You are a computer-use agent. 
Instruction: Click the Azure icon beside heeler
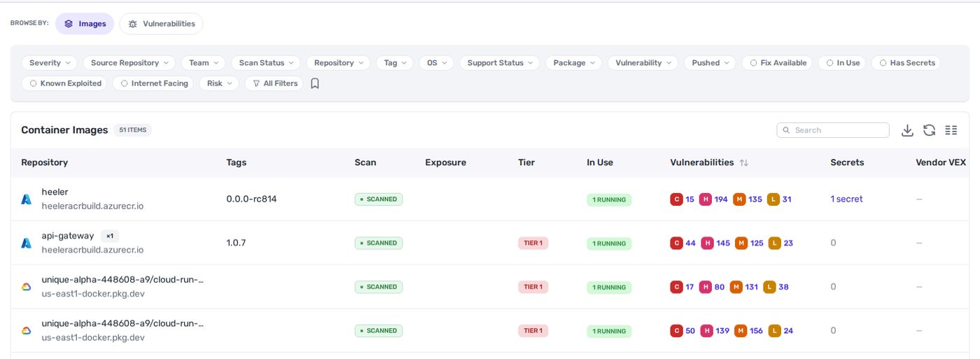tap(26, 199)
